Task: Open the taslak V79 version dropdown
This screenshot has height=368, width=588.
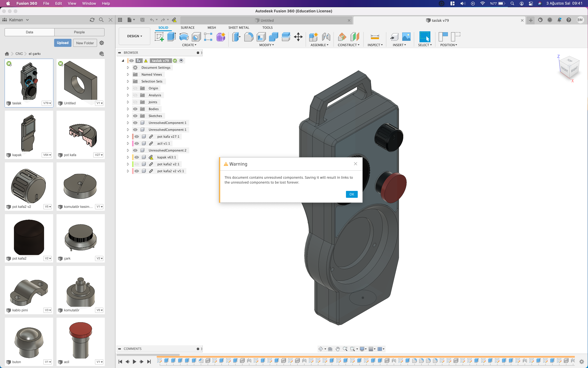Action: [x=47, y=103]
